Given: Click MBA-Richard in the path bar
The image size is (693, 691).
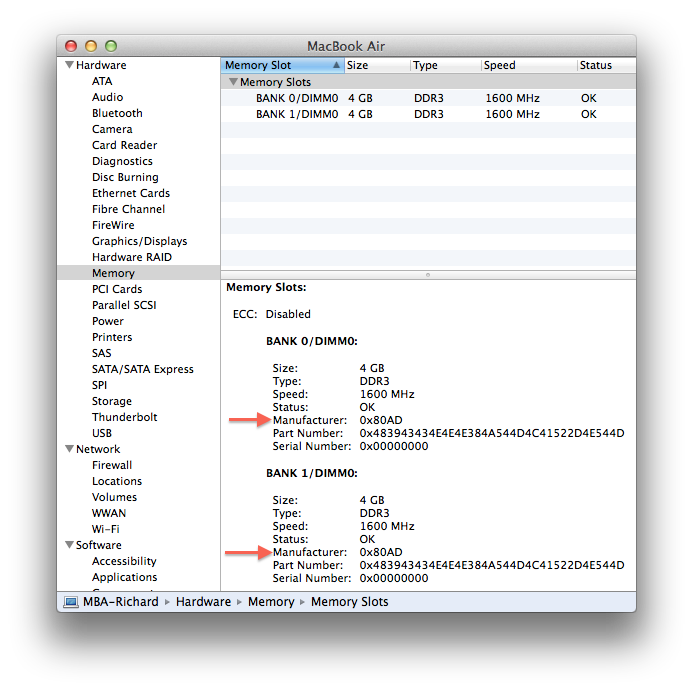Looking at the screenshot, I should (x=121, y=602).
